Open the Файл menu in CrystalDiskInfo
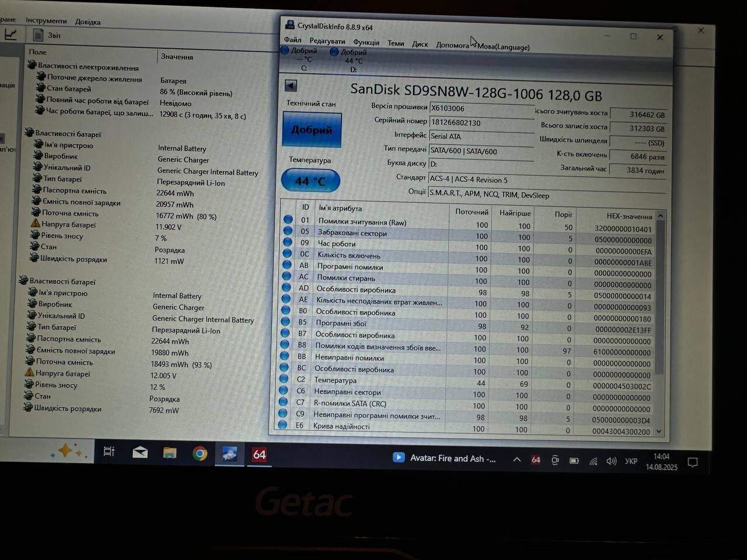 [293, 40]
